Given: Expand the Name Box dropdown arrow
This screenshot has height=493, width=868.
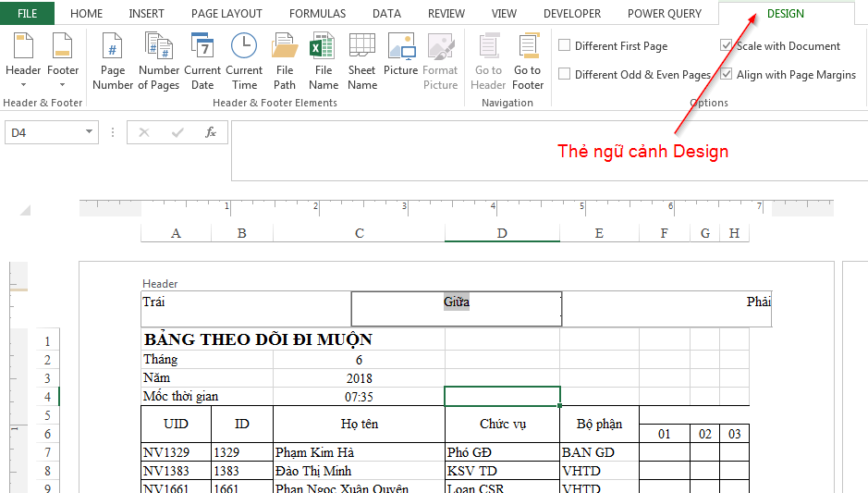Looking at the screenshot, I should [x=89, y=132].
